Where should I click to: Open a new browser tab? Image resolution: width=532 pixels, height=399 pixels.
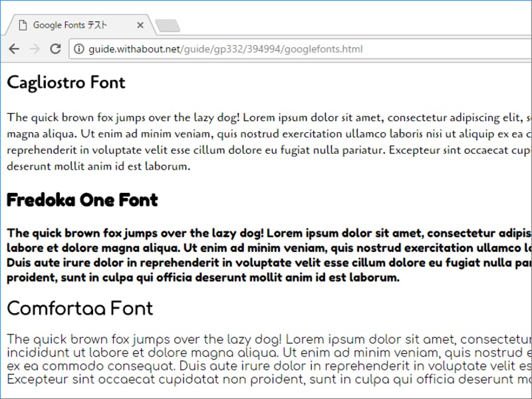[166, 25]
